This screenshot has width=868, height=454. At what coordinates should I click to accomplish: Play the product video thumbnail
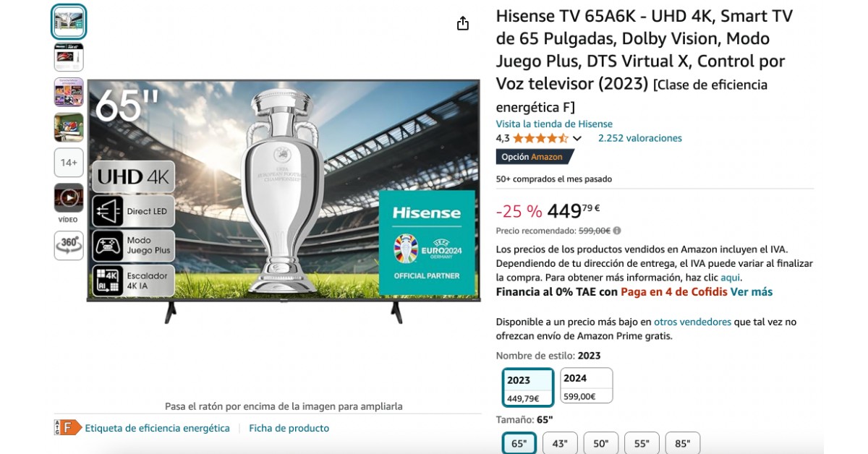(69, 197)
